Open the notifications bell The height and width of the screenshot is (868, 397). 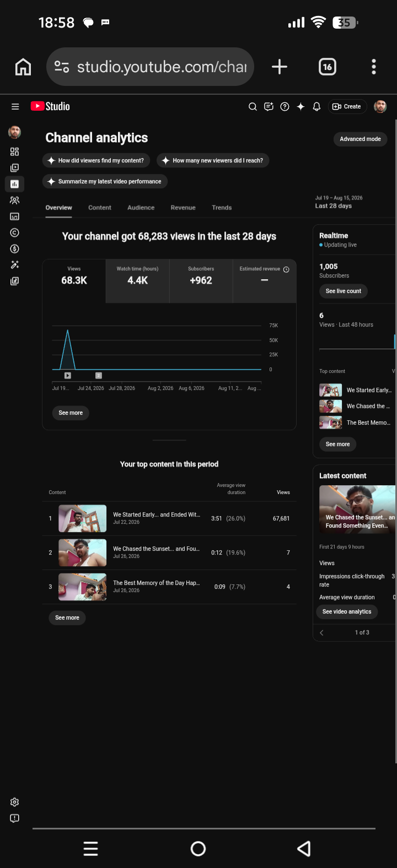click(316, 107)
